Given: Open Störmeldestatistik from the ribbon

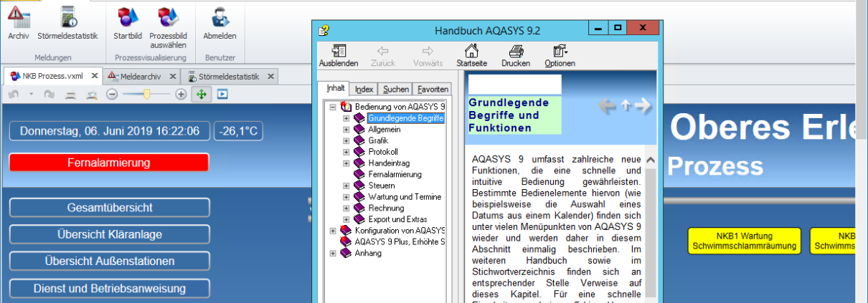Looking at the screenshot, I should 67,23.
